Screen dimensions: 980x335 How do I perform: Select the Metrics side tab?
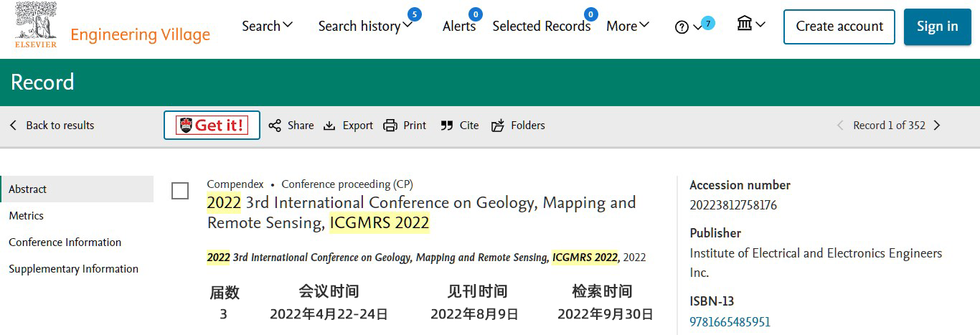(x=26, y=216)
